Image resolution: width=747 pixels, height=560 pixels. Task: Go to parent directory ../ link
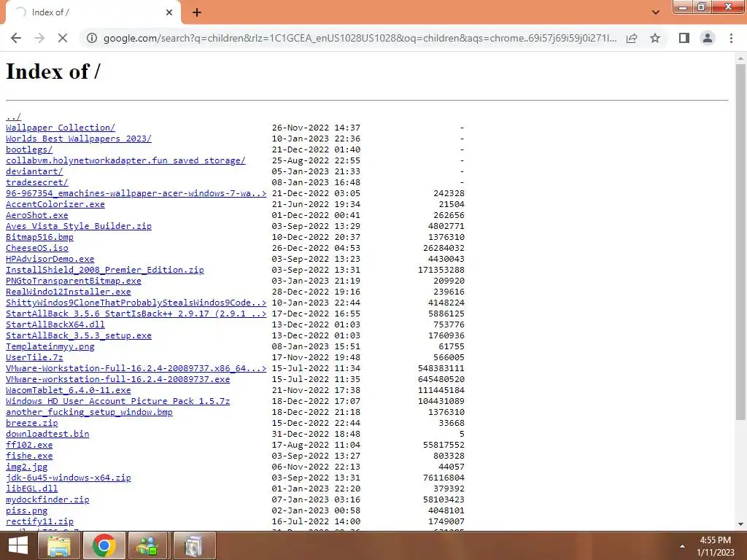tap(13, 117)
